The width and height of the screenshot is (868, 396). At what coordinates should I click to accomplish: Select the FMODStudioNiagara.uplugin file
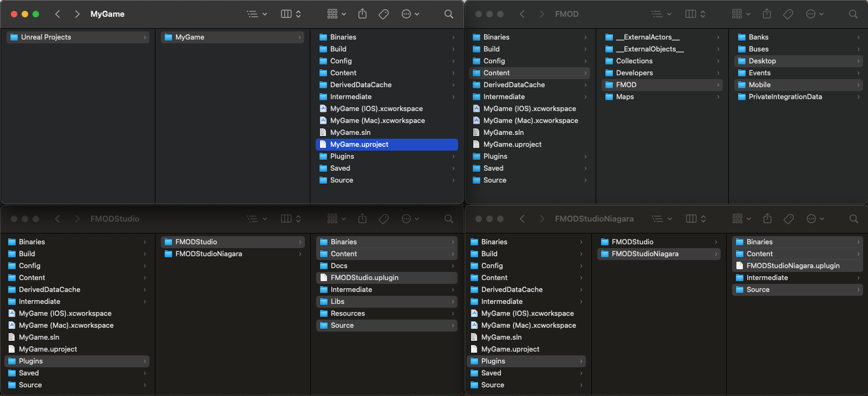(x=798, y=266)
